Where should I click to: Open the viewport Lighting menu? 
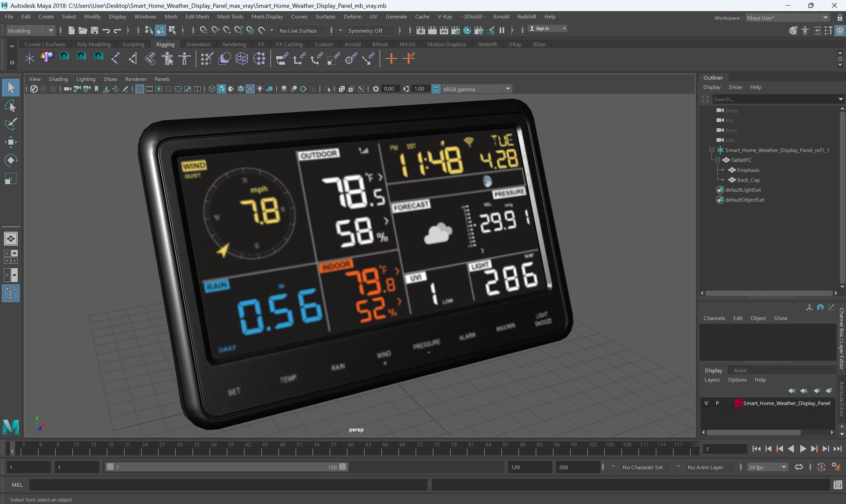coord(85,79)
